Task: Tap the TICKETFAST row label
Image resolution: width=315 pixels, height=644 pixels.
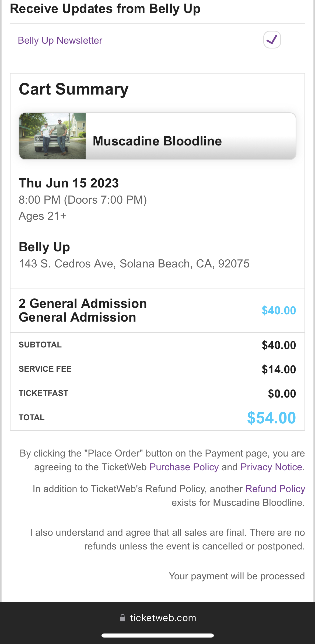Action: click(43, 393)
